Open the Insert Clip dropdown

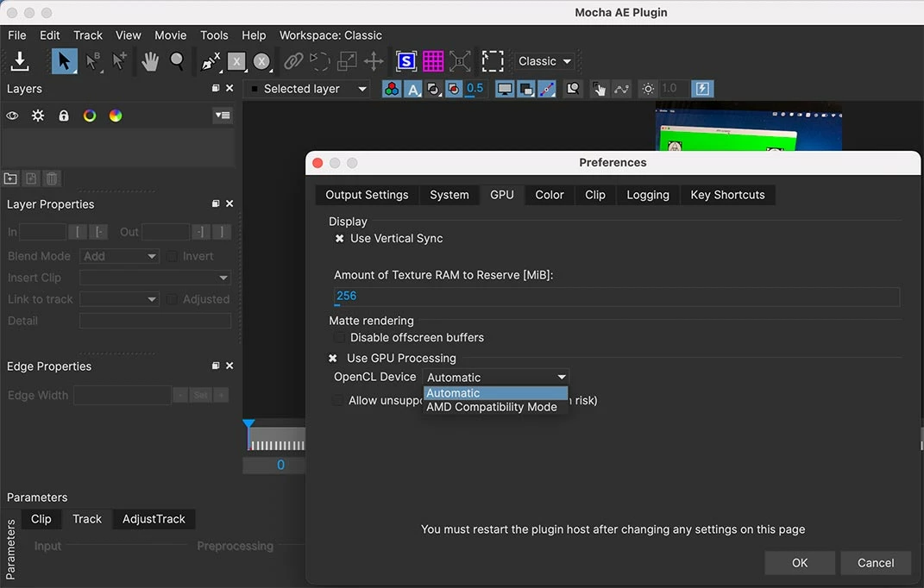(155, 278)
